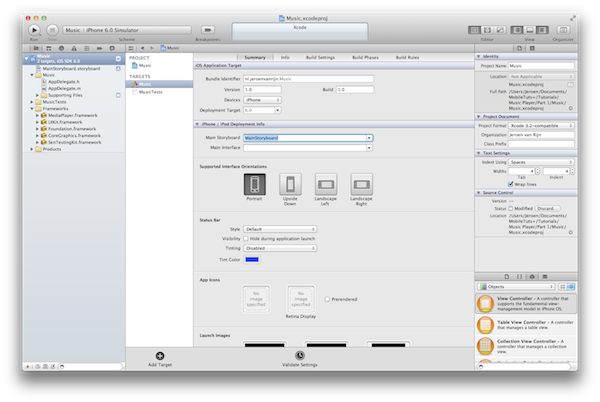Select View Controller in Object library

(526, 303)
